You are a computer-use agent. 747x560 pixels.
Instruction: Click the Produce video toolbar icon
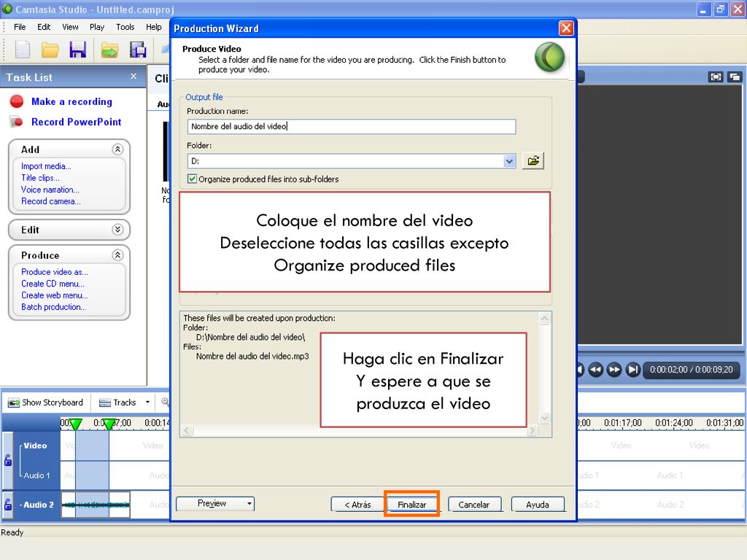138,50
